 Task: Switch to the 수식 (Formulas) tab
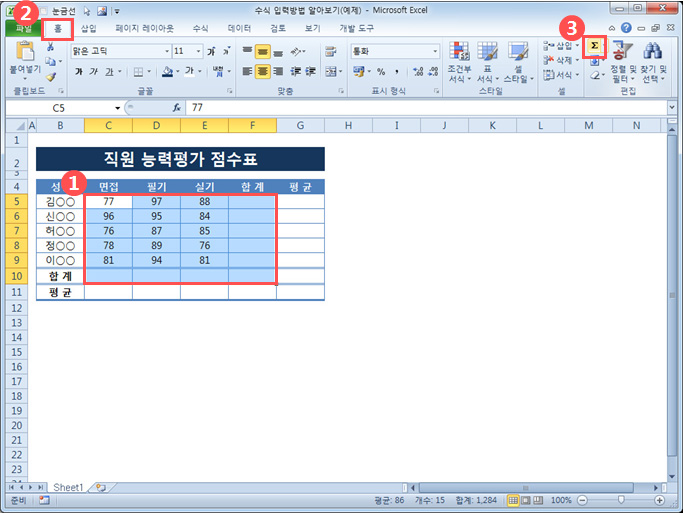200,29
